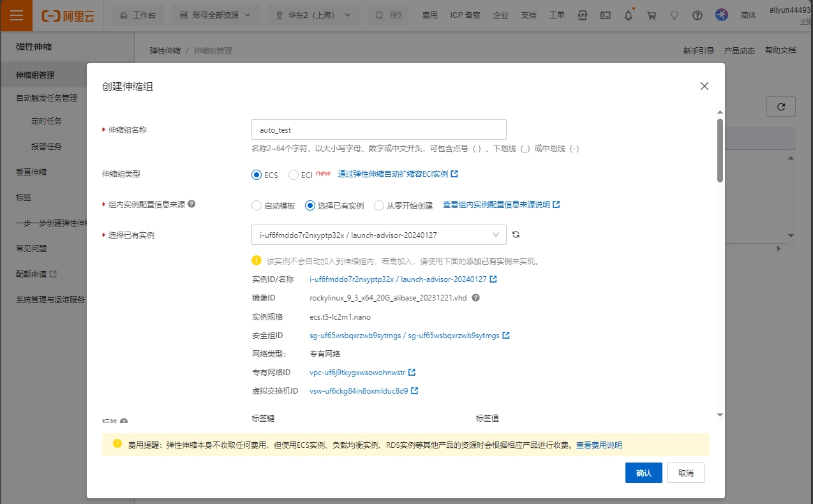Click the 伸缩组名称 input field
This screenshot has height=504, width=813.
pos(379,130)
